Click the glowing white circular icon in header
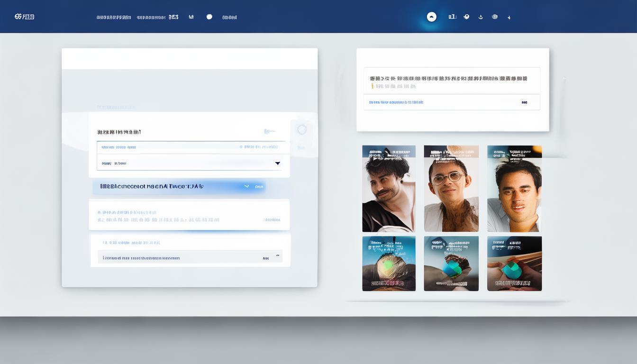 [x=431, y=17]
